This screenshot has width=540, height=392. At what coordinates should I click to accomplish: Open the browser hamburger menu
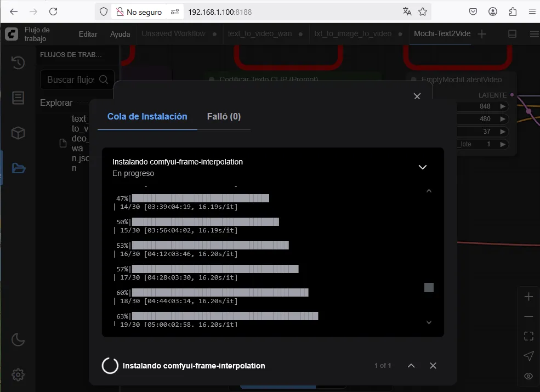coord(532,12)
